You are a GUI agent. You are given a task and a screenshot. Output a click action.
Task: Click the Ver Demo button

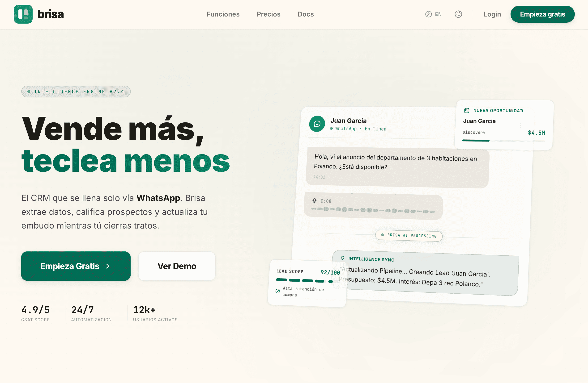(177, 266)
